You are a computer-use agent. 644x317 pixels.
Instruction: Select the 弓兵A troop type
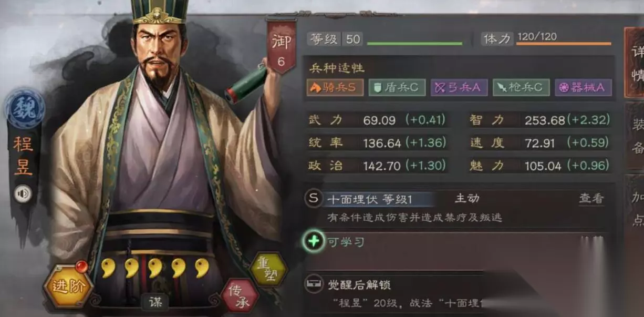[459, 88]
